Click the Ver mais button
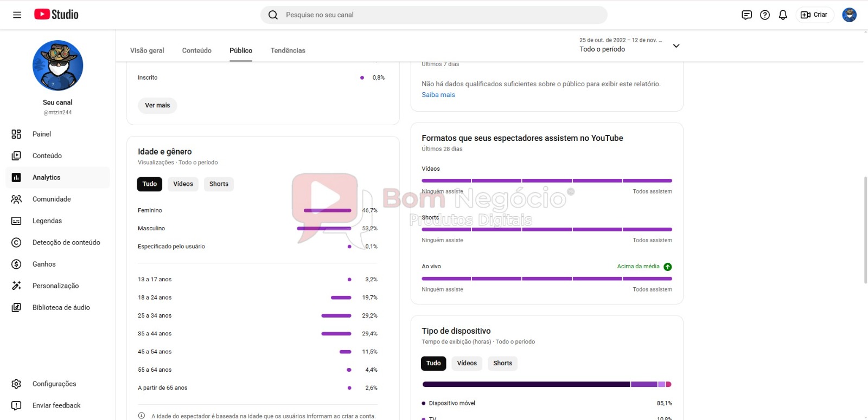Viewport: 868px width, 420px height. pyautogui.click(x=157, y=105)
